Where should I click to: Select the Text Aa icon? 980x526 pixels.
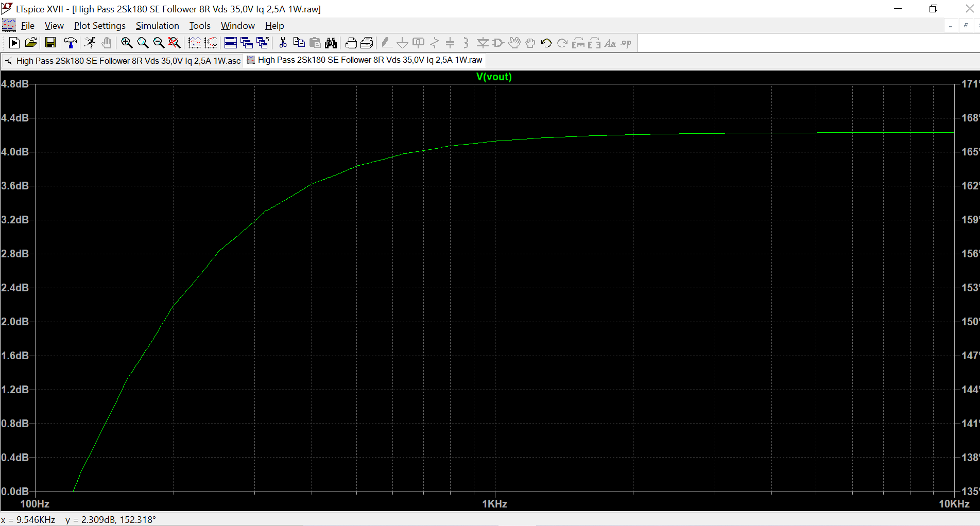610,43
